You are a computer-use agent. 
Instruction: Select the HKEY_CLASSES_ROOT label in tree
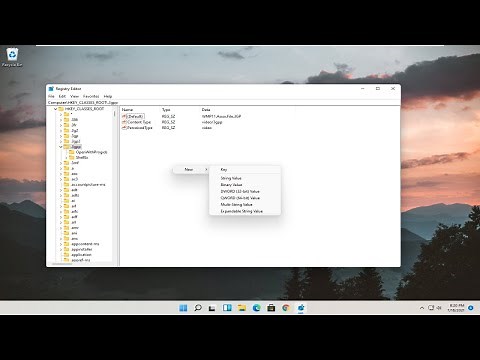click(x=84, y=109)
